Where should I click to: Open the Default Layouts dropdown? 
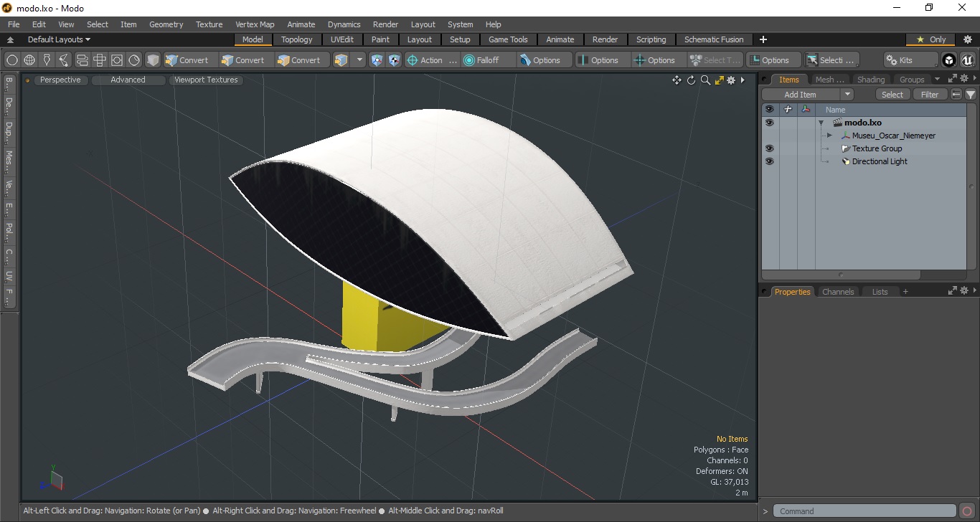59,39
